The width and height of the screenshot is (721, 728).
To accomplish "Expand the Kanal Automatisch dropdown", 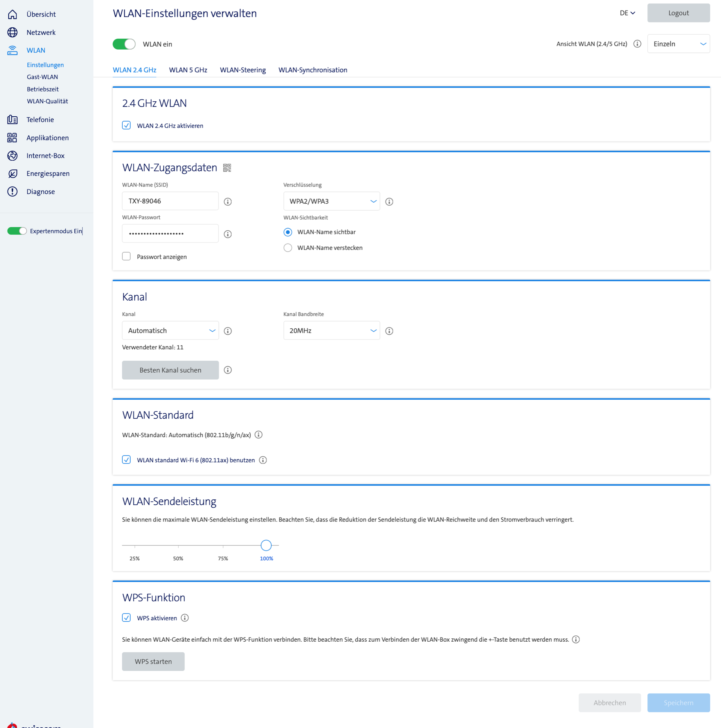I will tap(170, 331).
